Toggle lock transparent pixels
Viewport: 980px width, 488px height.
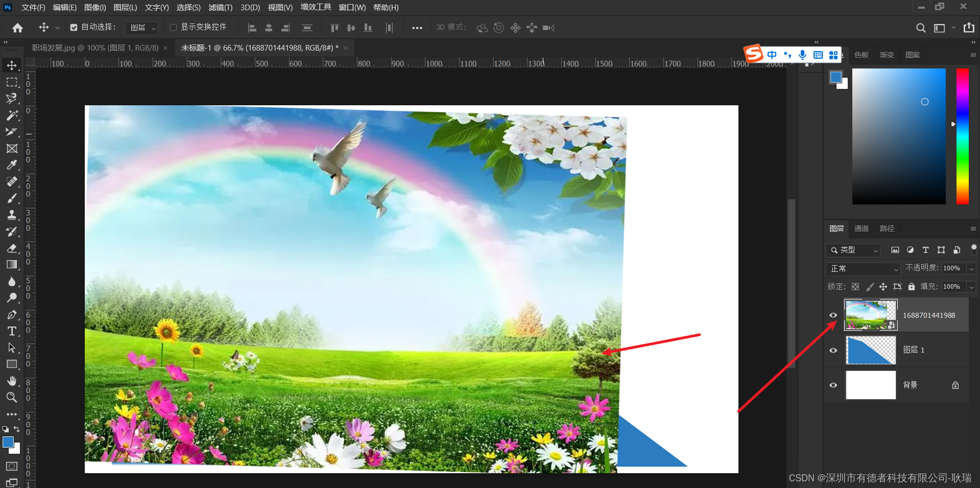[855, 287]
